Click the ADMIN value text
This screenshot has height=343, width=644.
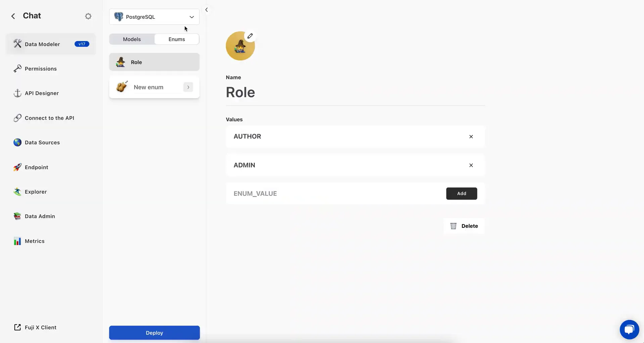point(244,165)
